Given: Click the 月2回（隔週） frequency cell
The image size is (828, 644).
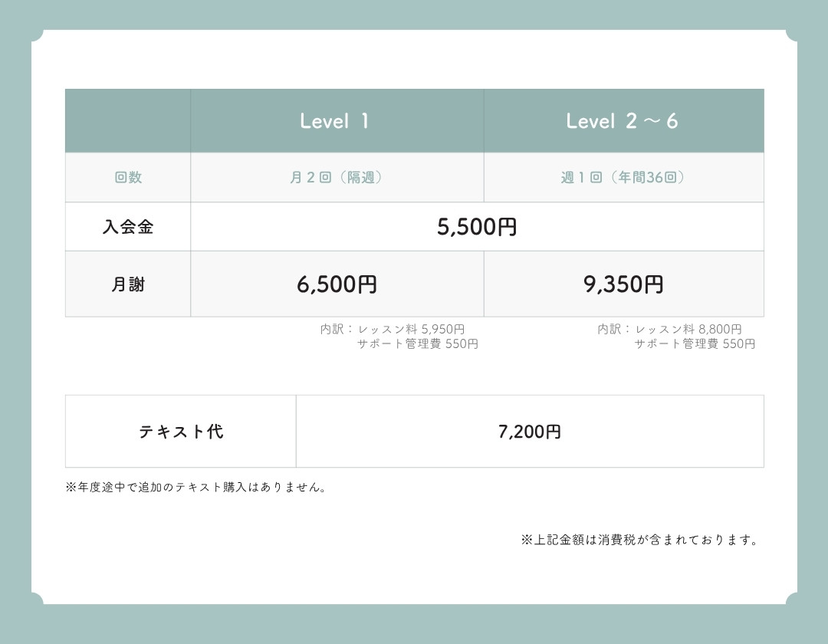Looking at the screenshot, I should click(337, 178).
